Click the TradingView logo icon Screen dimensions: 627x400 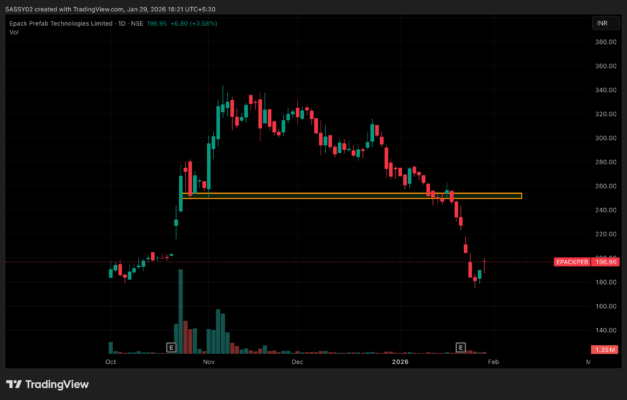[x=13, y=384]
